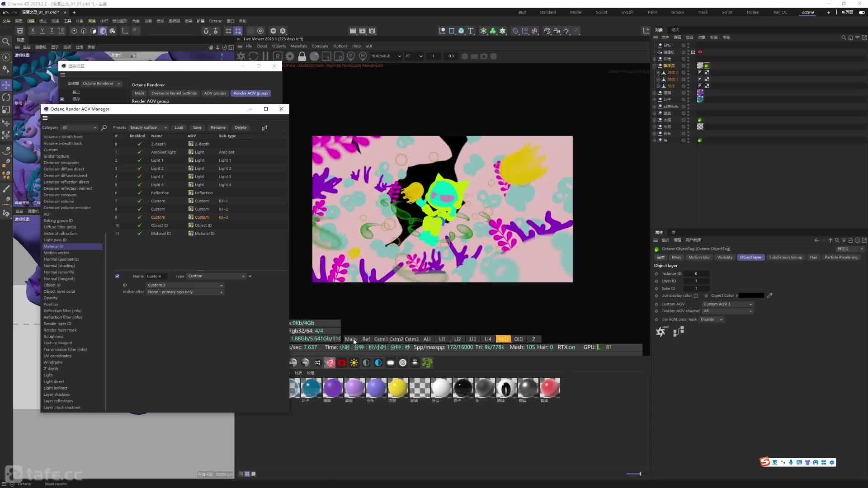Select the red material sphere thumbnail
This screenshot has width=868, height=488.
click(x=550, y=388)
